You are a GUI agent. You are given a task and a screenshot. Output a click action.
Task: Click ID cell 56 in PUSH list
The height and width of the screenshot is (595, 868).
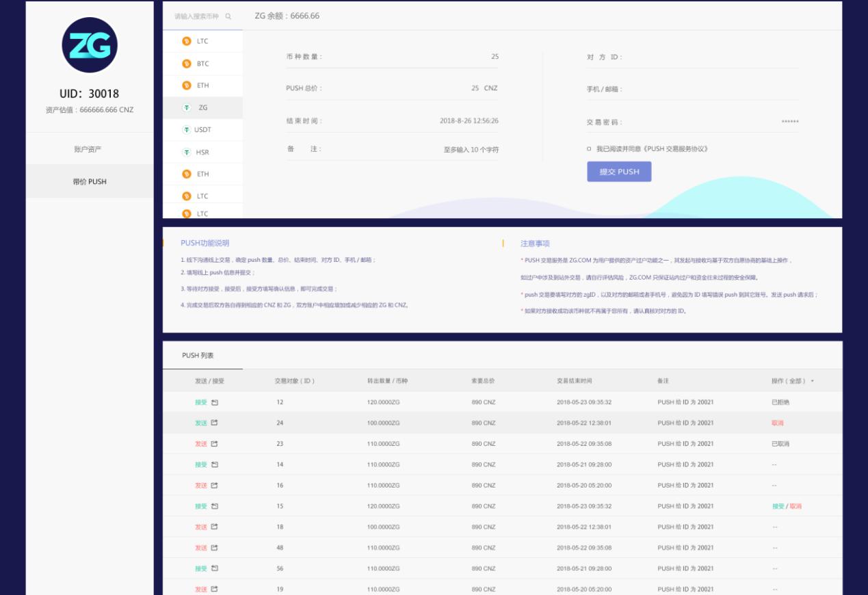(280, 568)
